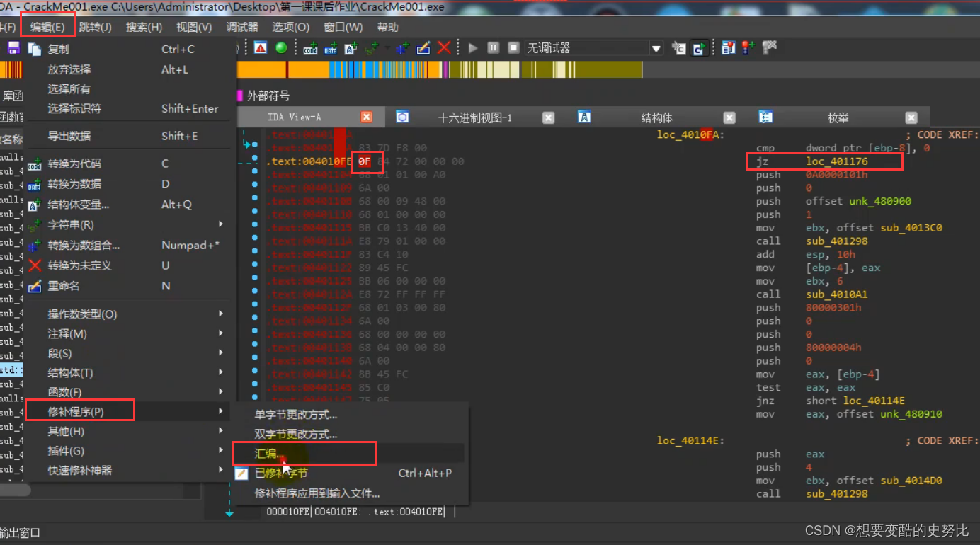Open the 帮助 menu

pos(387,27)
